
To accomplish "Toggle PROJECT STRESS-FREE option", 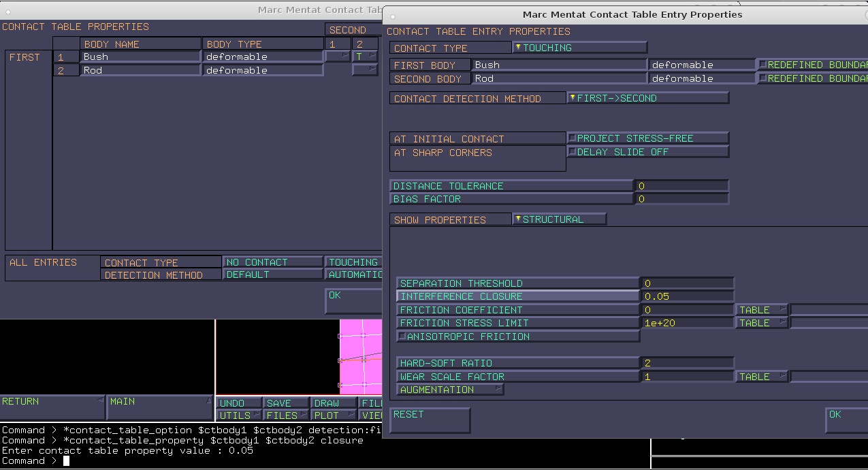I will click(647, 138).
